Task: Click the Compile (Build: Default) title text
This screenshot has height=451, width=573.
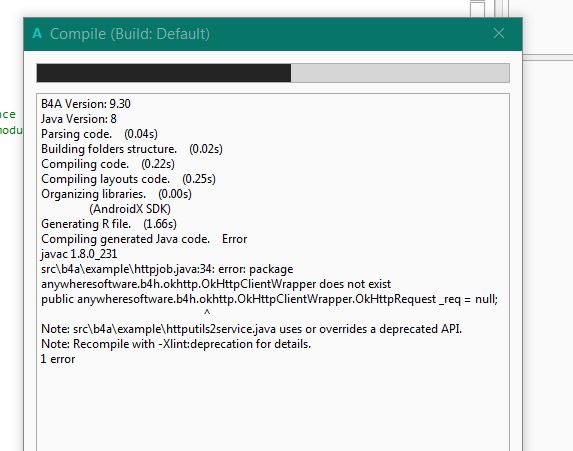Action: tap(130, 34)
